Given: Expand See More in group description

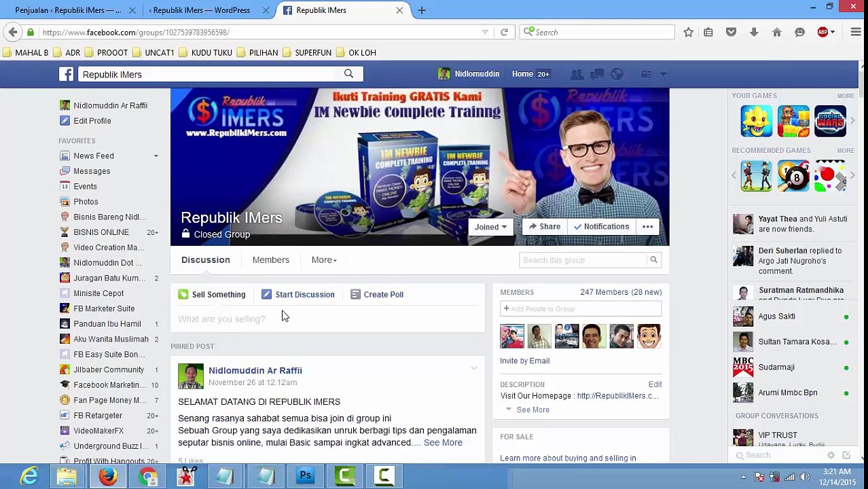Looking at the screenshot, I should tap(532, 410).
